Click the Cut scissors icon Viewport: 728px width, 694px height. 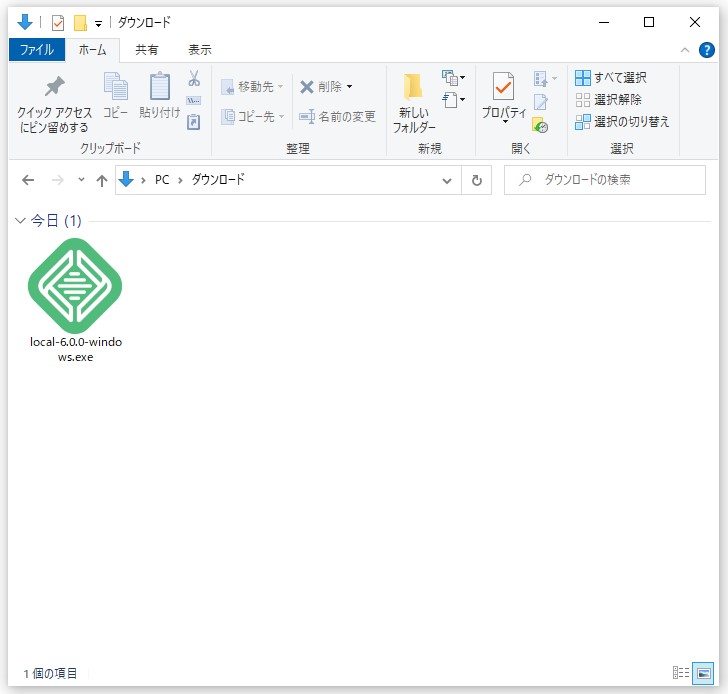click(x=194, y=79)
